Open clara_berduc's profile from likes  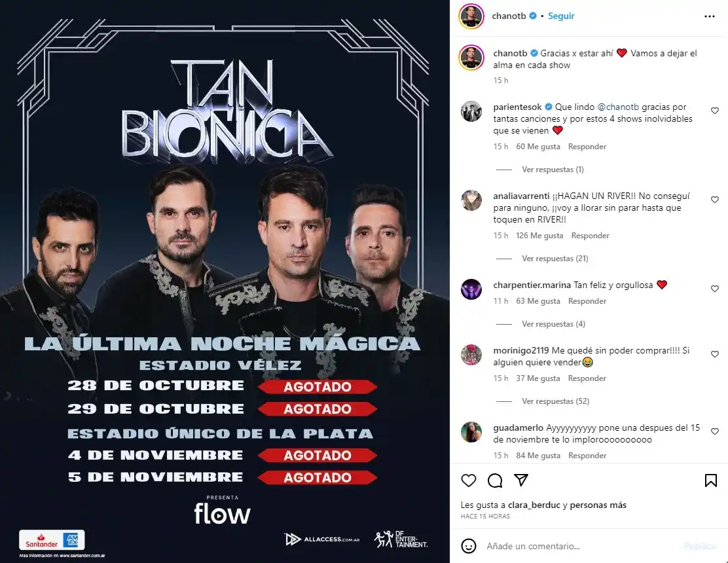pyautogui.click(x=534, y=505)
